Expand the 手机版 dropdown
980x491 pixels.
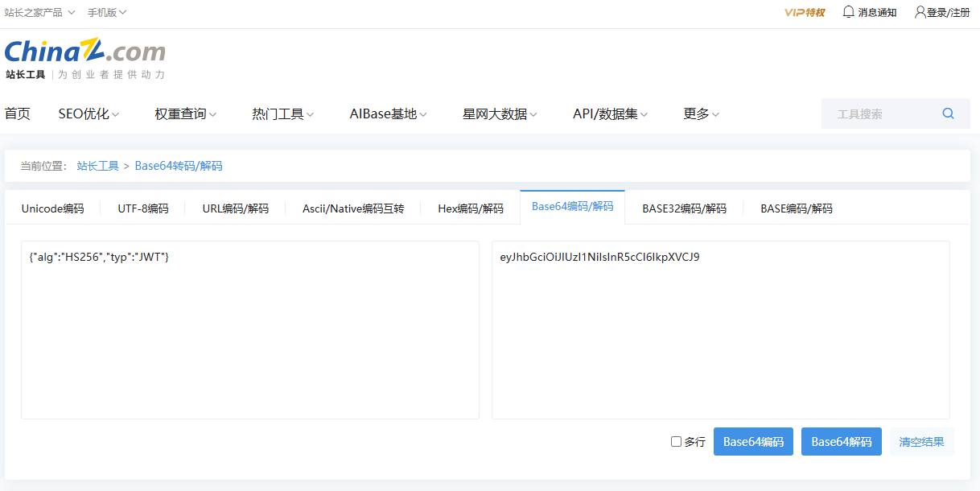106,12
